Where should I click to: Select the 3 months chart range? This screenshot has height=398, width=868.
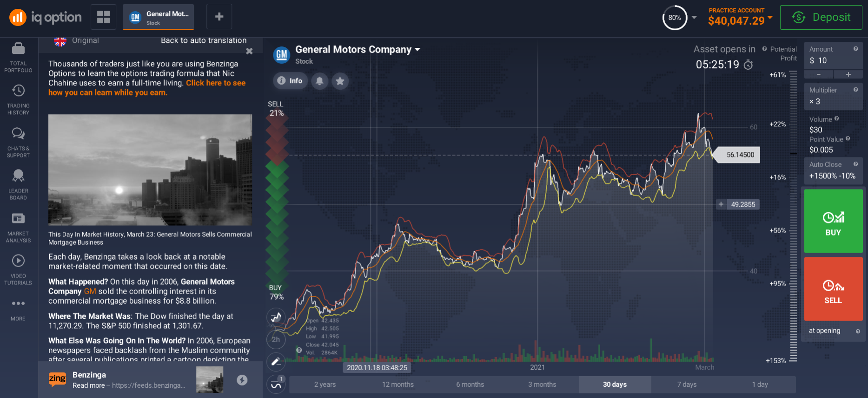[x=542, y=385]
